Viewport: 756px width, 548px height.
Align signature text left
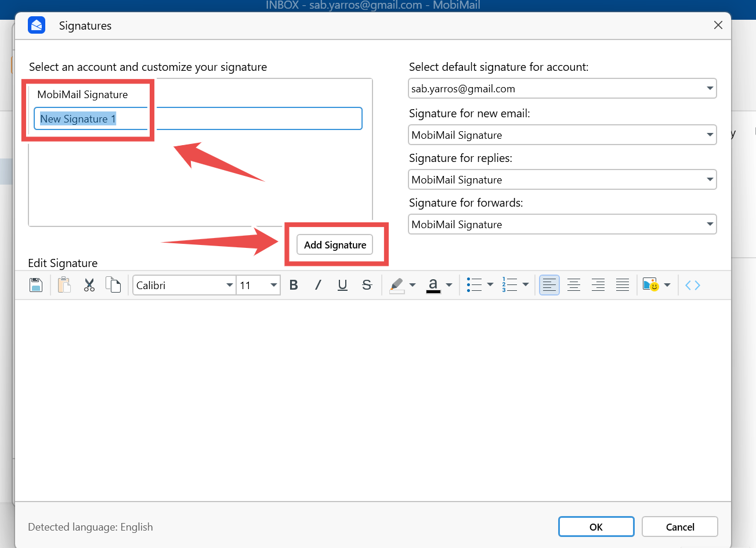tap(549, 285)
